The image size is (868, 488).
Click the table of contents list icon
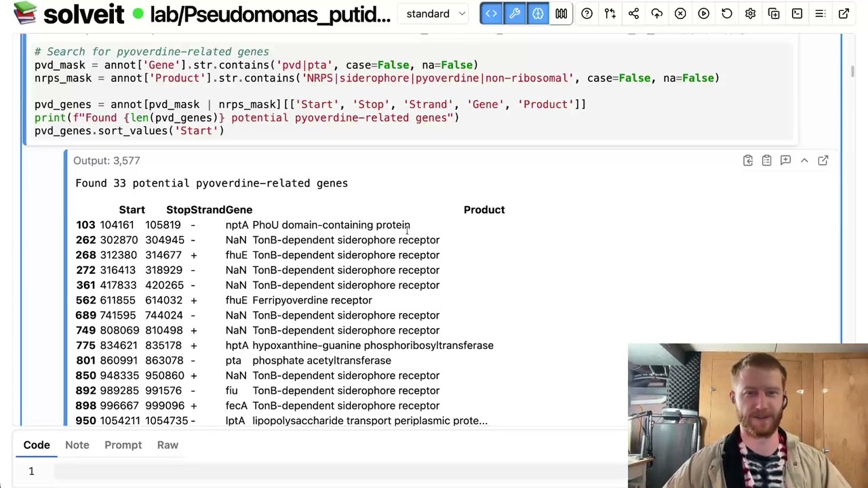820,14
